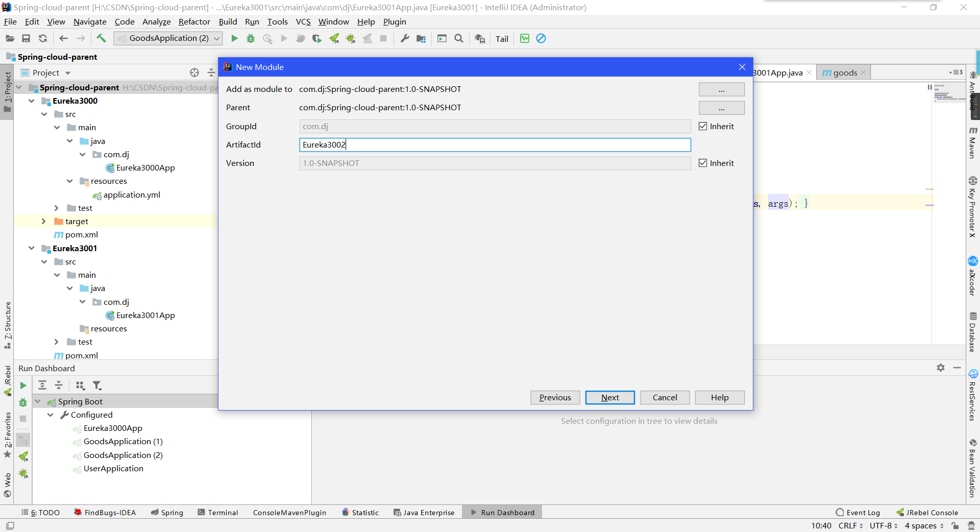Click the Save All toolbar icon
The width and height of the screenshot is (980, 532).
tap(26, 38)
